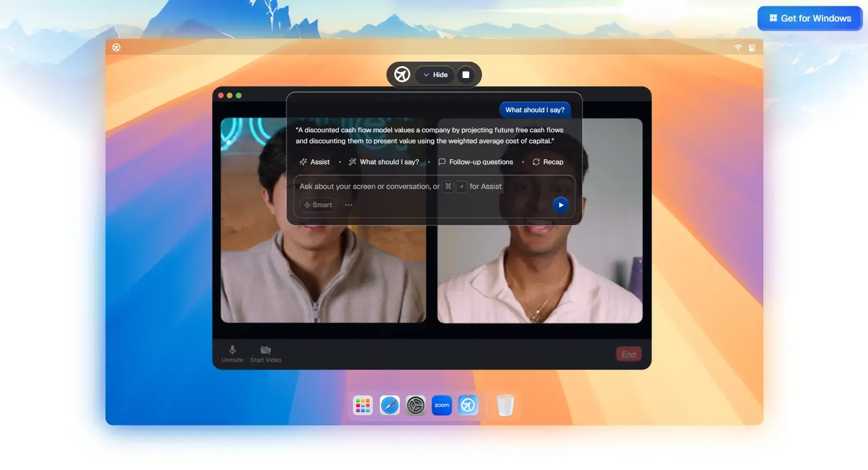
Task: Toggle the Smart mode chip
Action: pyautogui.click(x=318, y=205)
